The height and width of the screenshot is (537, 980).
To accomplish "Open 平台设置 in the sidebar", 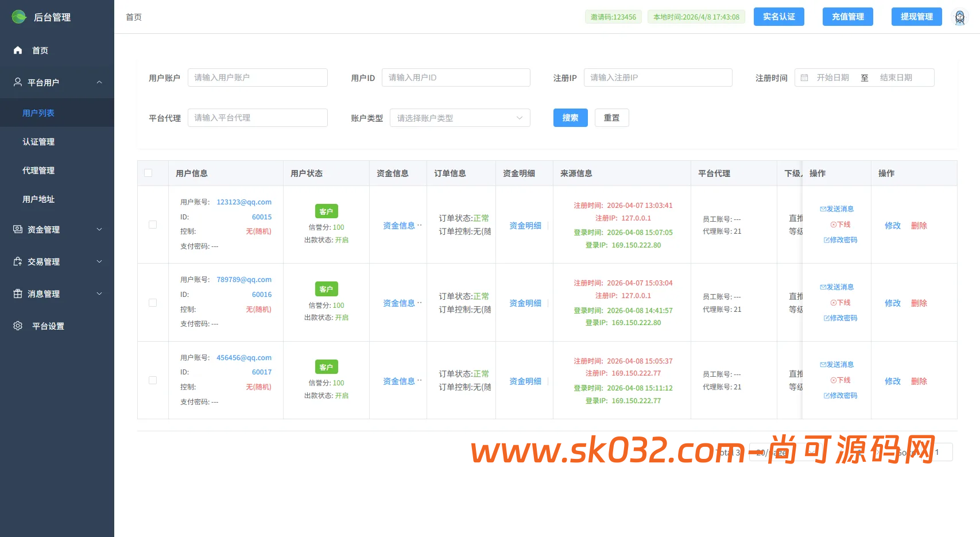I will [x=57, y=326].
